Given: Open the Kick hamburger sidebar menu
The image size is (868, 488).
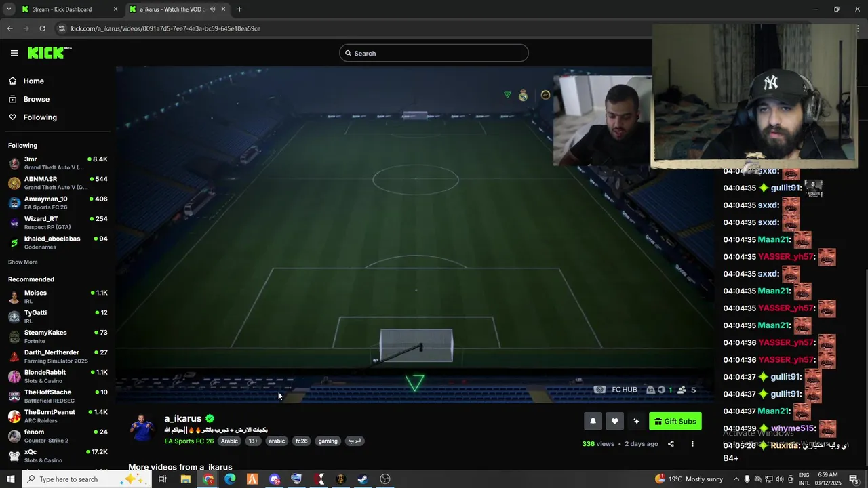Looking at the screenshot, I should (x=14, y=53).
